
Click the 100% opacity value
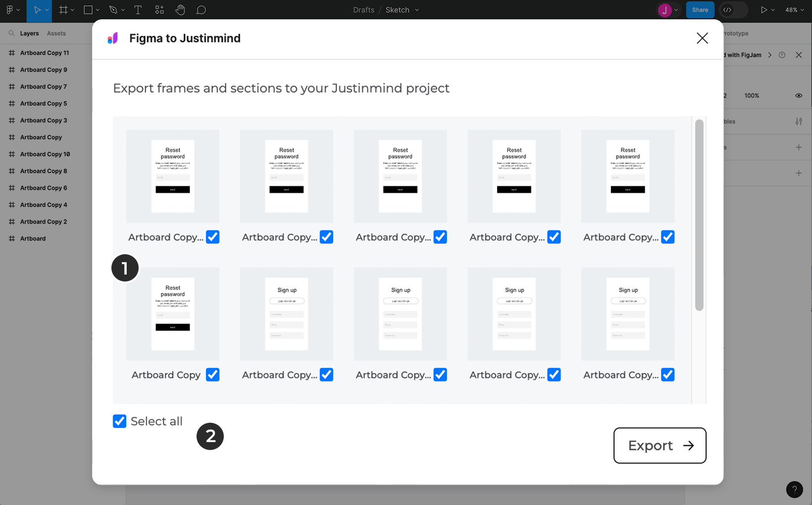tap(752, 96)
